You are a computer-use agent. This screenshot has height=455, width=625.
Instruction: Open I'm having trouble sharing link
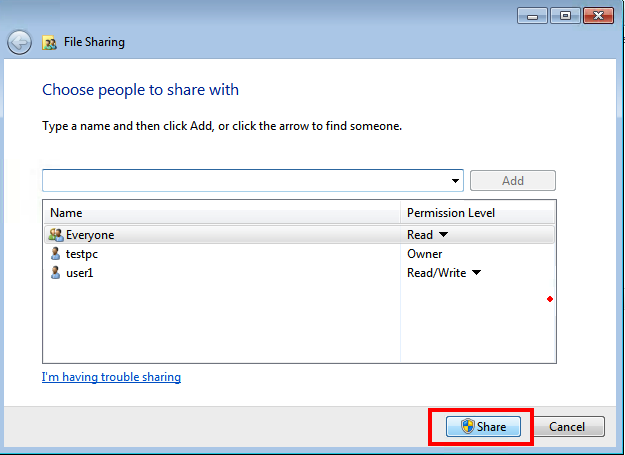111,377
